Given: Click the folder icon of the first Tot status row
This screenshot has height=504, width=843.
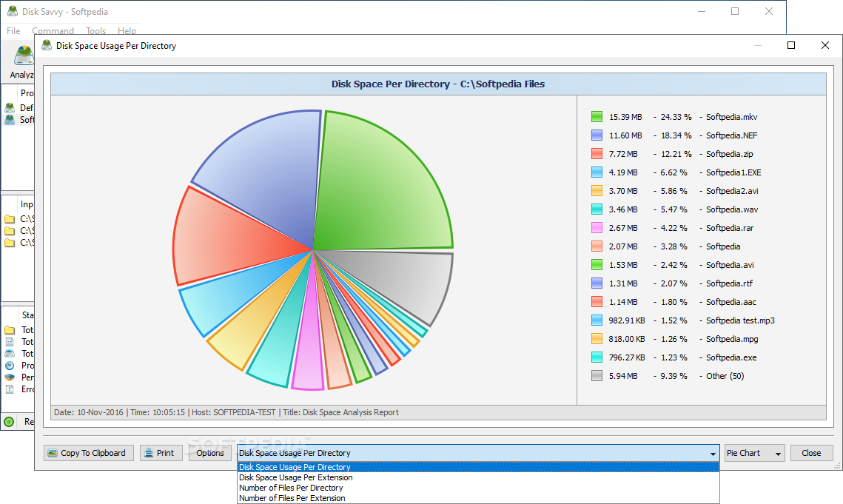Looking at the screenshot, I should [10, 330].
